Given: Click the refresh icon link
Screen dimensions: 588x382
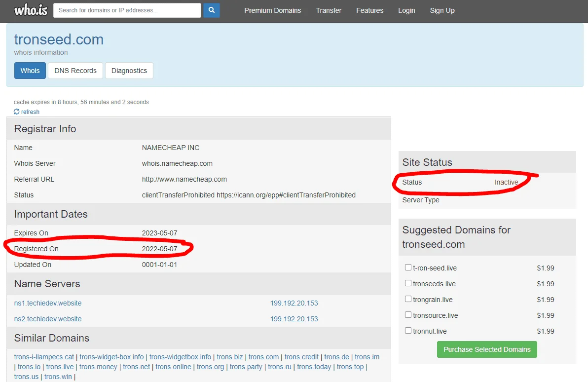Looking at the screenshot, I should click(27, 112).
